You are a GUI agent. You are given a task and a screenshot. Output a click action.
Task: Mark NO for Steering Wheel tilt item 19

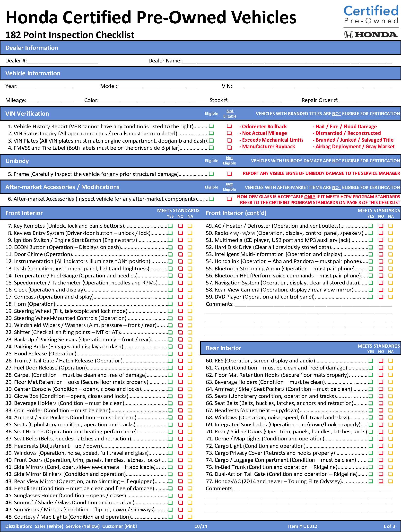[181, 311]
